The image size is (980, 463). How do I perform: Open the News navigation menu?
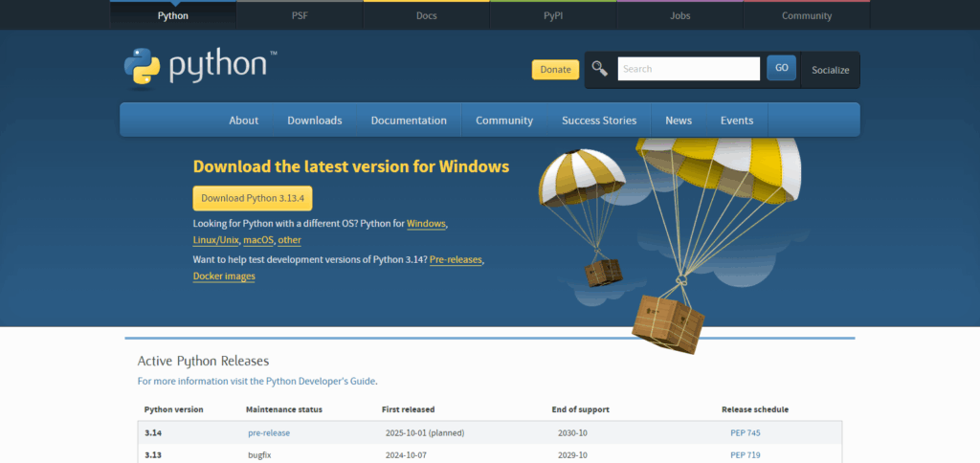[679, 121]
